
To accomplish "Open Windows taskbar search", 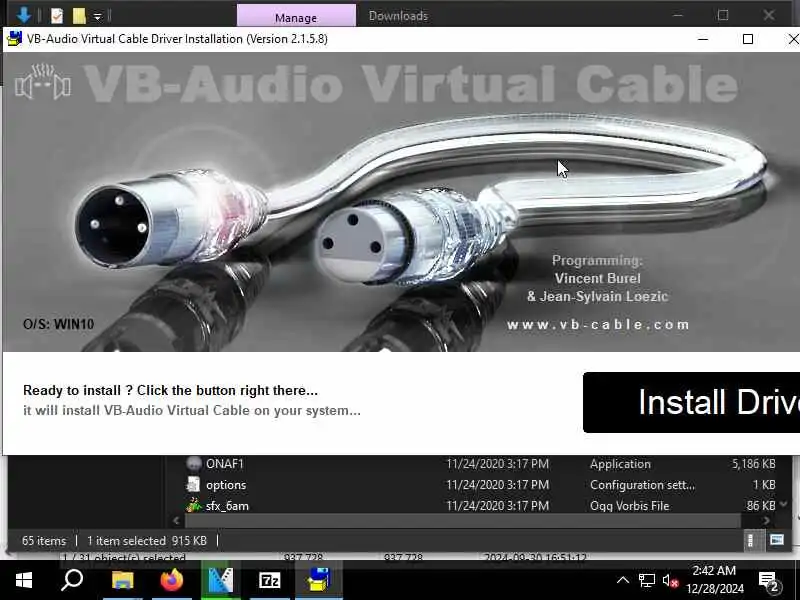I will point(72,581).
